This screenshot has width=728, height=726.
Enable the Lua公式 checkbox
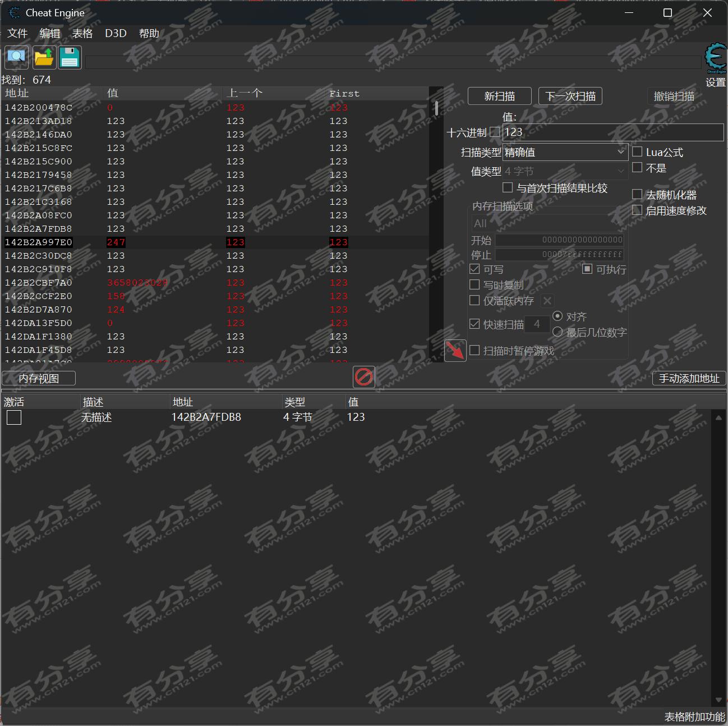coord(637,151)
